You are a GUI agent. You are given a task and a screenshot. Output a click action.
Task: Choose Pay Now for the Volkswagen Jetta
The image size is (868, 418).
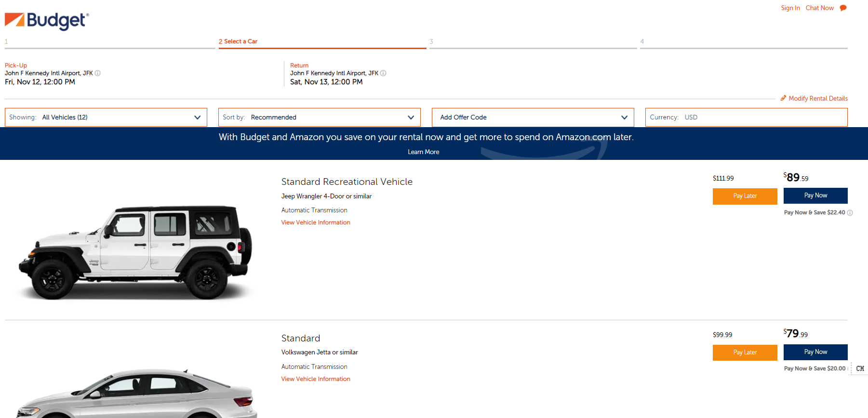(x=815, y=352)
